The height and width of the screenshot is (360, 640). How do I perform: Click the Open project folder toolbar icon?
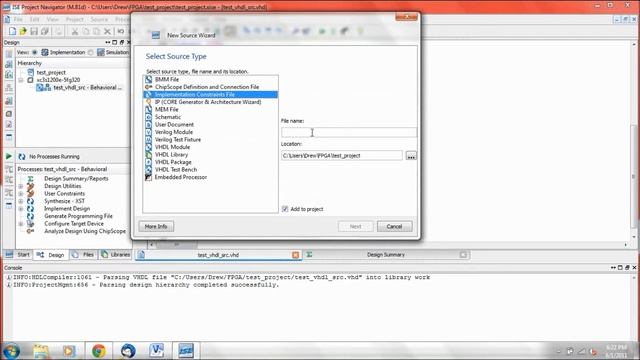tap(23, 31)
